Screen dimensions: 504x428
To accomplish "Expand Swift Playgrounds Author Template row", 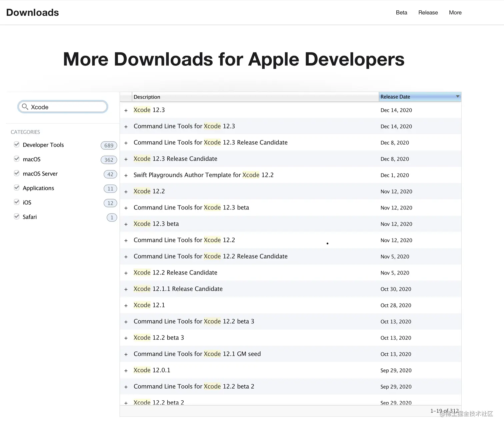I will coord(126,176).
